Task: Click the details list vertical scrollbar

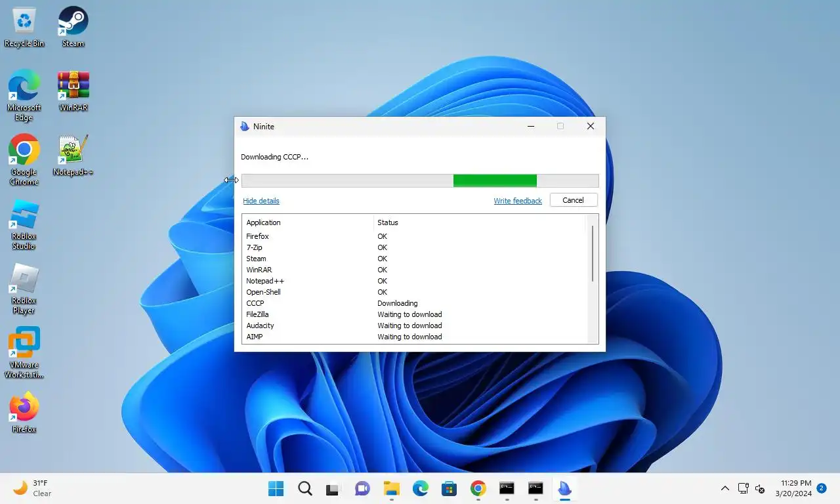Action: tap(593, 253)
